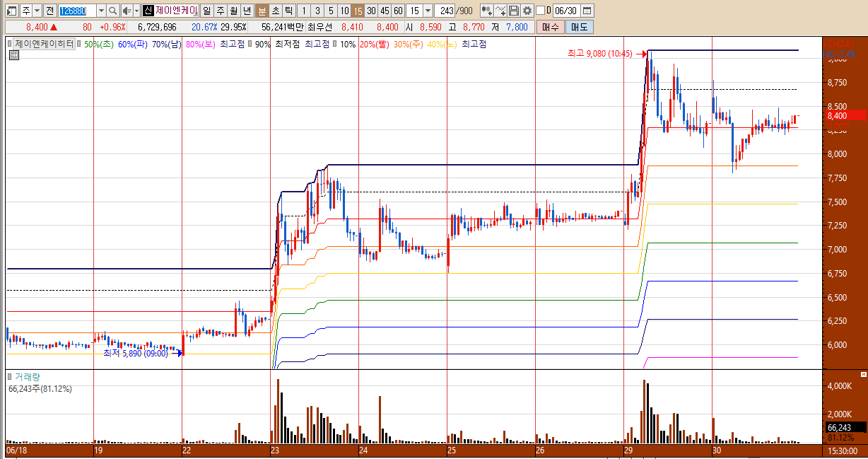Select the 분 (minute) chart period toggle
The width and height of the screenshot is (868, 459).
[262, 11]
